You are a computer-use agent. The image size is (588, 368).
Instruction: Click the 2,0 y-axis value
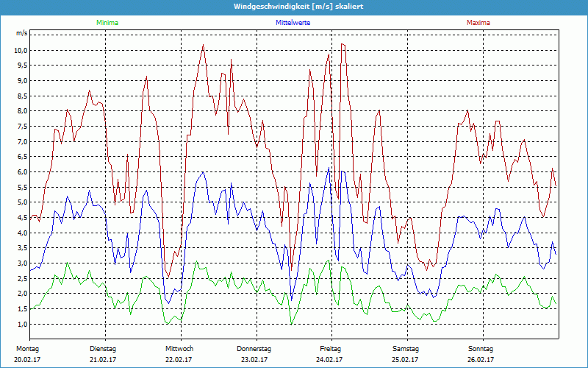[22, 294]
